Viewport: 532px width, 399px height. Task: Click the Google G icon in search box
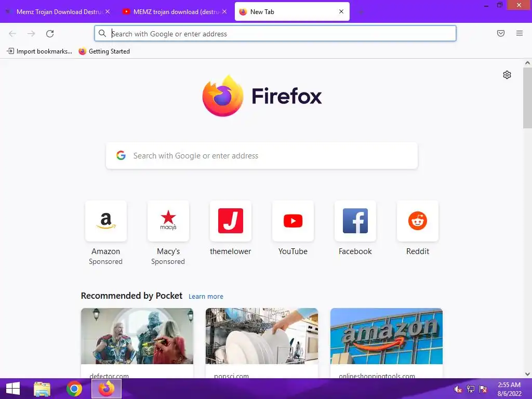(121, 155)
